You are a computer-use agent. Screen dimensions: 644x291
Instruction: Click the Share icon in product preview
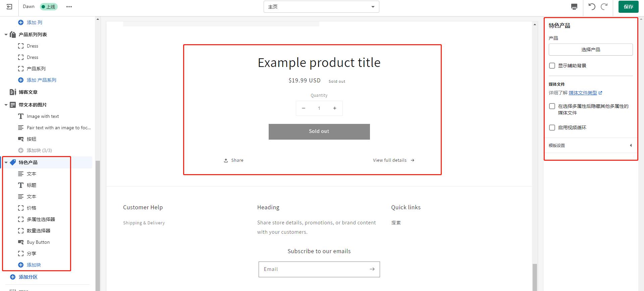pos(226,160)
